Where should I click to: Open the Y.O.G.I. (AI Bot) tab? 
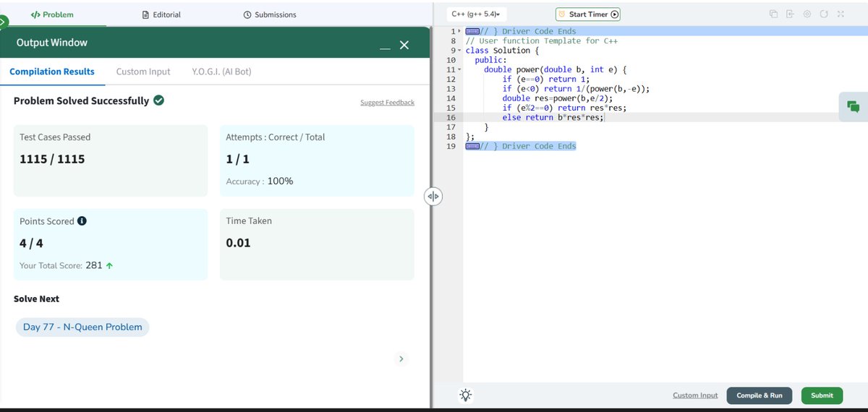[222, 72]
